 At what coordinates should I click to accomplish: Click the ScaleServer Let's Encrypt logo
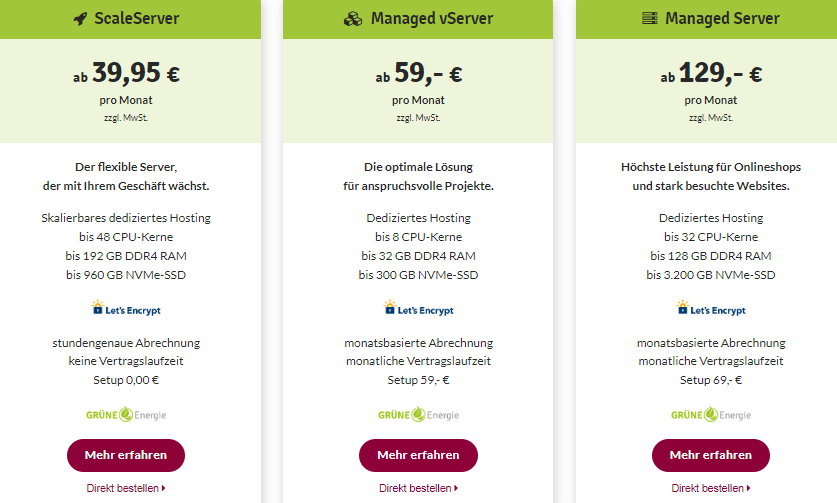pyautogui.click(x=126, y=308)
